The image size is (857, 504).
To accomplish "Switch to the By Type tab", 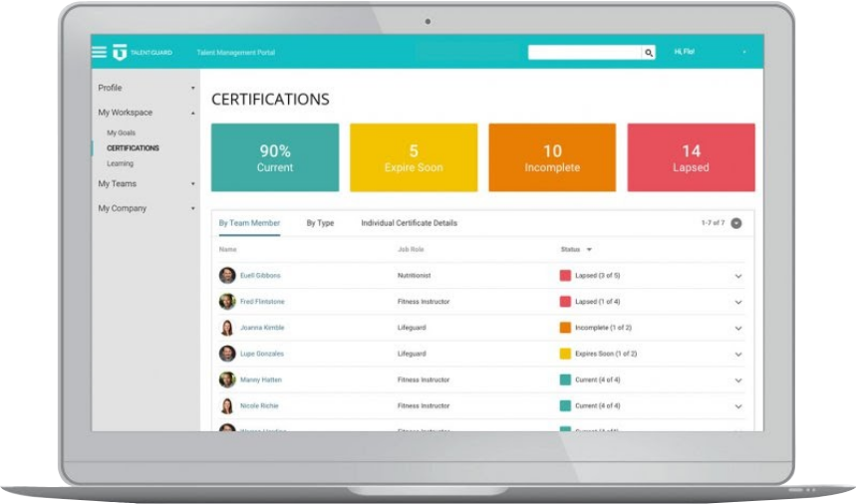I will point(320,223).
